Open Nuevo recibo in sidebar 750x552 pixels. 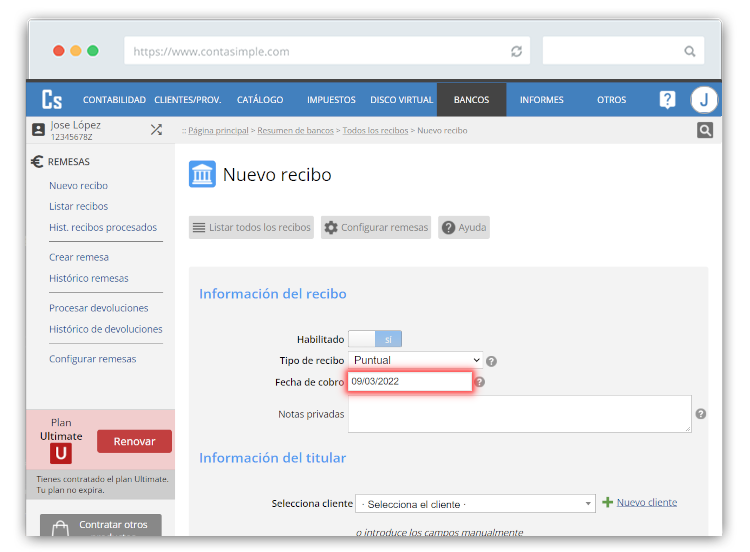pos(78,186)
